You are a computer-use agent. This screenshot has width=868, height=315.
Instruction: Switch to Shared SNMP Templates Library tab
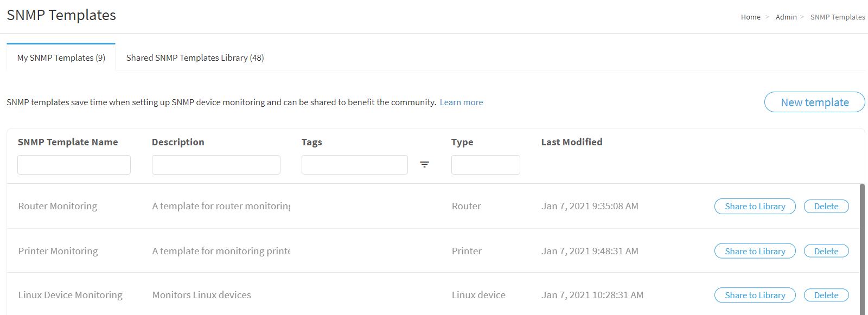(x=195, y=57)
